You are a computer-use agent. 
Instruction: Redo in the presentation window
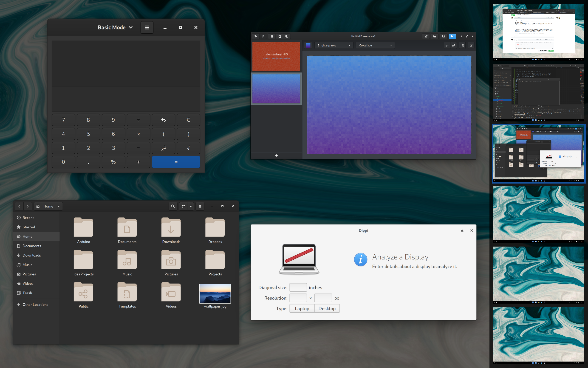[263, 36]
